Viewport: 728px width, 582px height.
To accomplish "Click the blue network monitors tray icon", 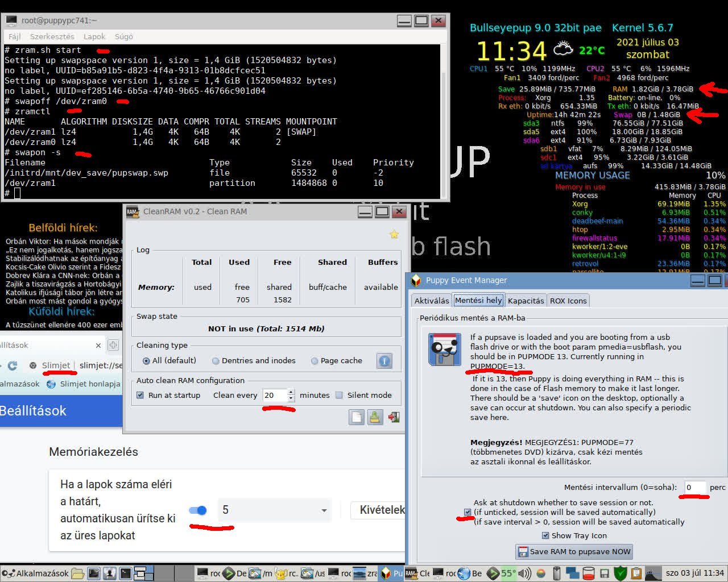I will (572, 573).
